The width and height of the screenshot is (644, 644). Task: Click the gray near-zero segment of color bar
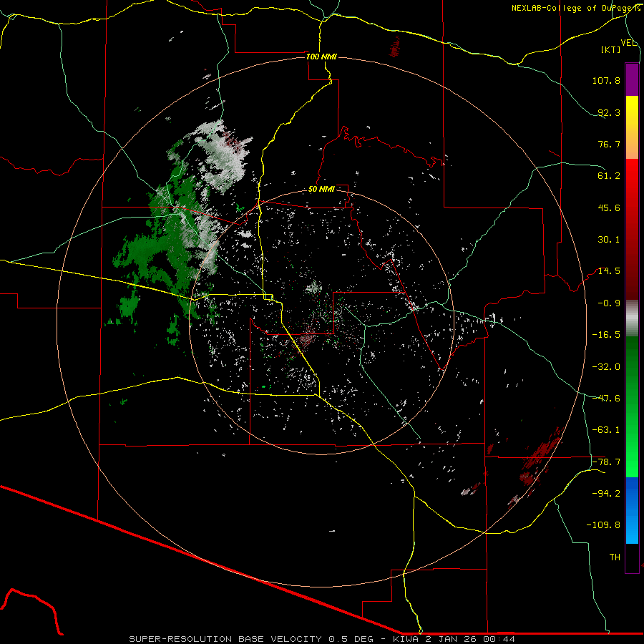632,318
